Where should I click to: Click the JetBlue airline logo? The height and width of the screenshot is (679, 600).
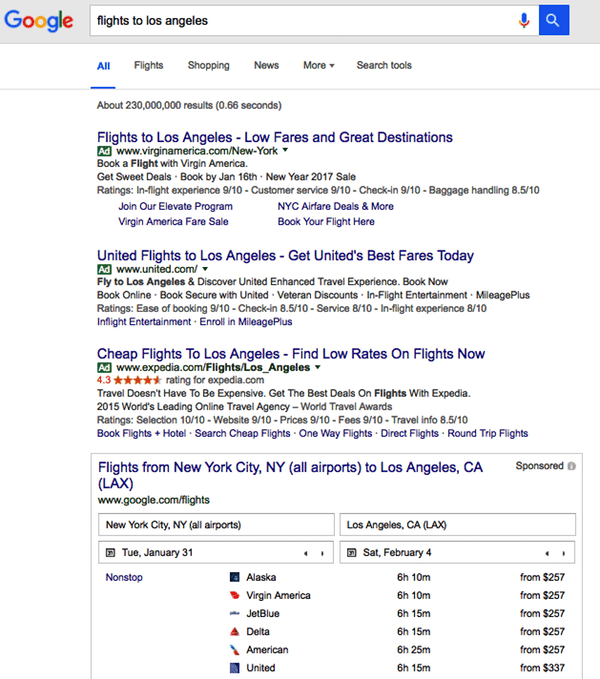pyautogui.click(x=235, y=614)
